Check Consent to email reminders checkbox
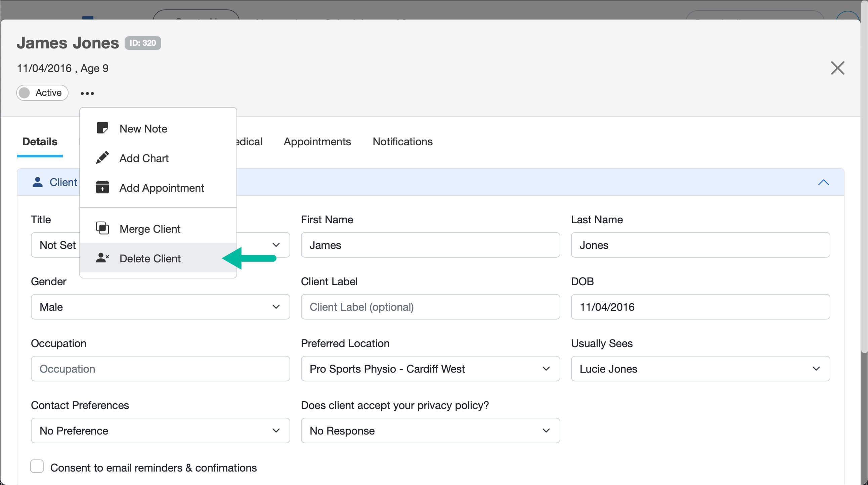This screenshot has height=485, width=868. coord(37,467)
